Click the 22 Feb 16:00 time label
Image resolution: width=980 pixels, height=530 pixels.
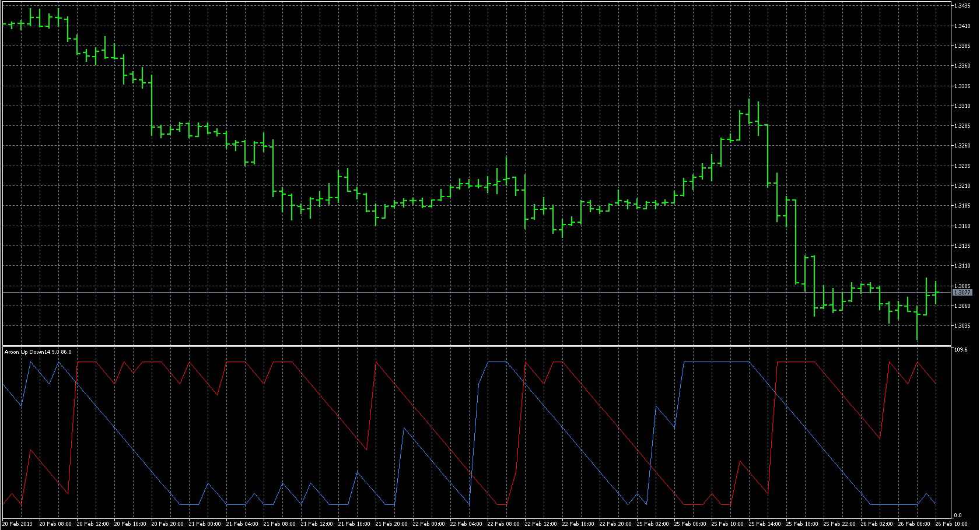click(578, 524)
